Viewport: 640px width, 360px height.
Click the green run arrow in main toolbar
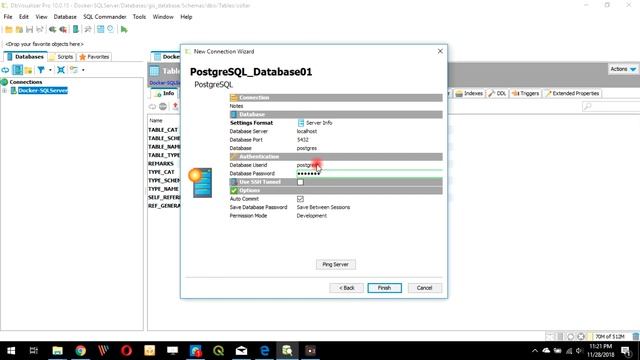pyautogui.click(x=124, y=29)
